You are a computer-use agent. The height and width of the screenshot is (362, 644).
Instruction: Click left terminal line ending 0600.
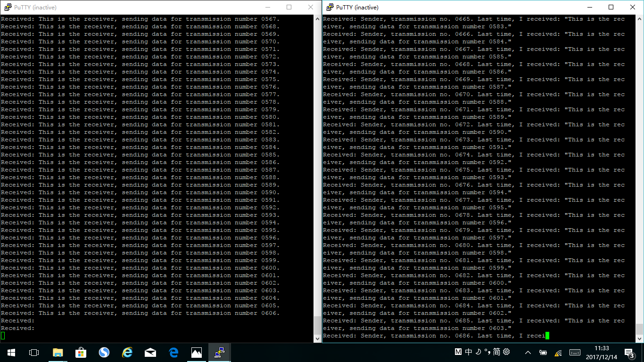click(x=140, y=268)
